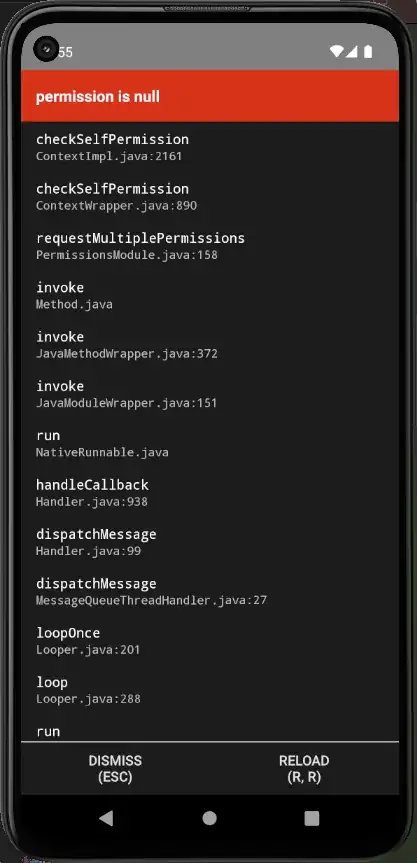Tap the Android back navigation triangle
The height and width of the screenshot is (863, 417).
[106, 818]
